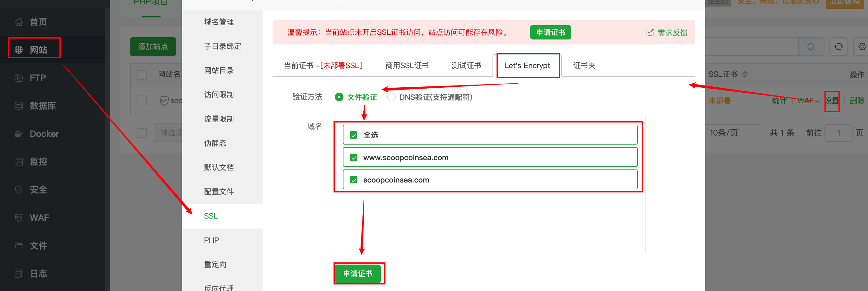Click the 统计 link in site row
This screenshot has width=868, height=291.
779,100
